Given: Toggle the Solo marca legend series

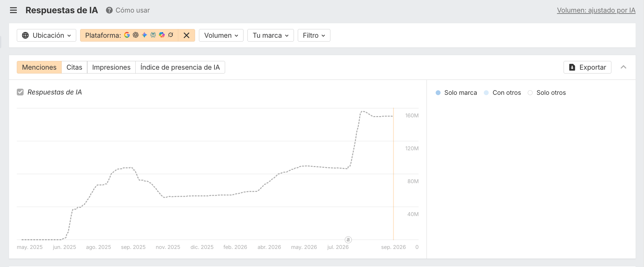Looking at the screenshot, I should 456,93.
